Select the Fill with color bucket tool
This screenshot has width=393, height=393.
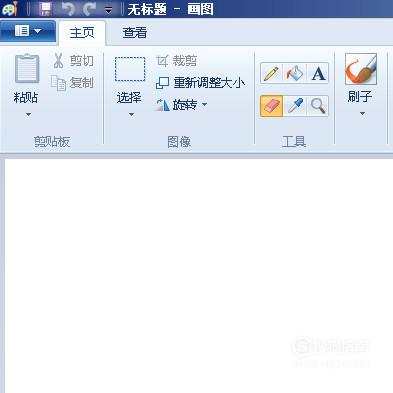(x=295, y=73)
